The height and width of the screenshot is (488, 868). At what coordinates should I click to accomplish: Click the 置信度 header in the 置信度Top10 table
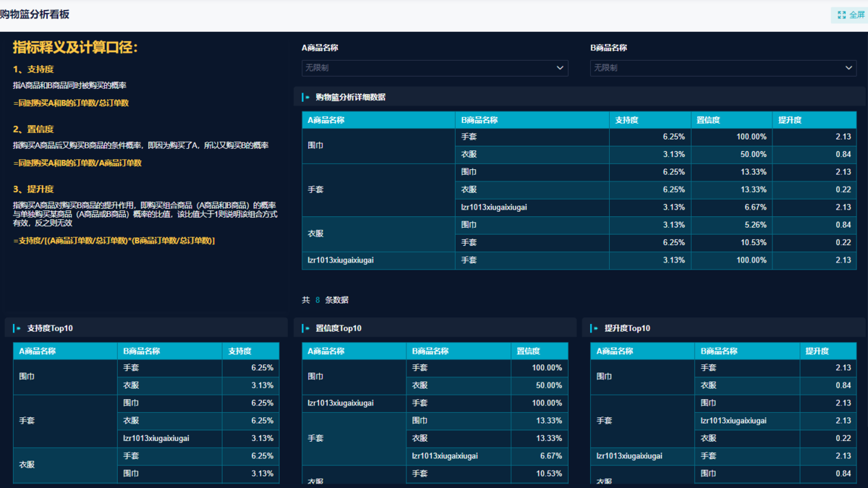pos(528,351)
